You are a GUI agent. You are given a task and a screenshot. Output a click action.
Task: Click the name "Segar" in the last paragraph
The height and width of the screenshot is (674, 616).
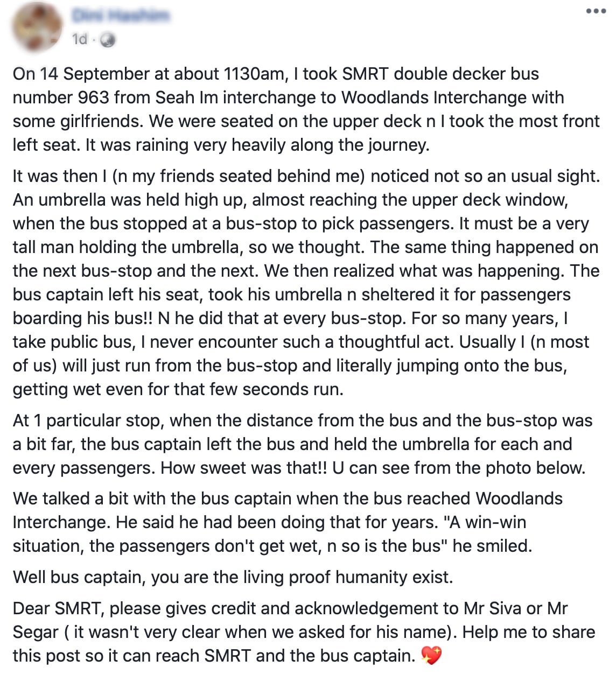pos(35,632)
